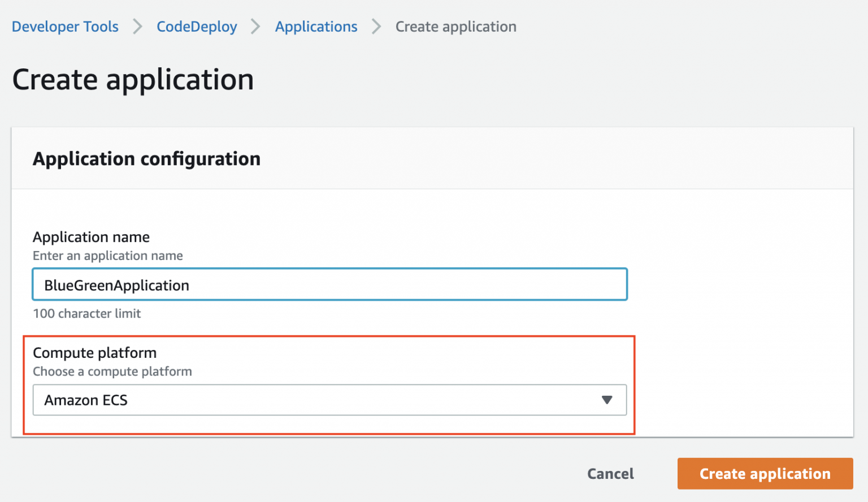Click the Application configuration section header
Image resolution: width=868 pixels, height=502 pixels.
[146, 159]
